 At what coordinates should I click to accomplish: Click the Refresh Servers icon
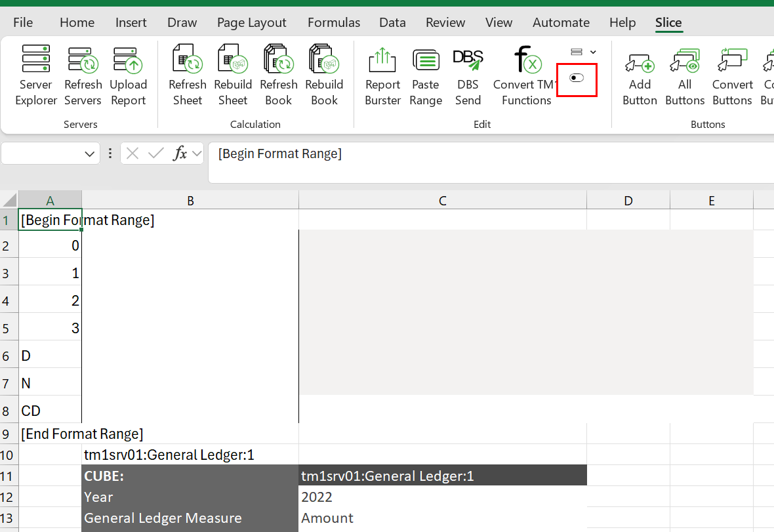click(x=83, y=75)
